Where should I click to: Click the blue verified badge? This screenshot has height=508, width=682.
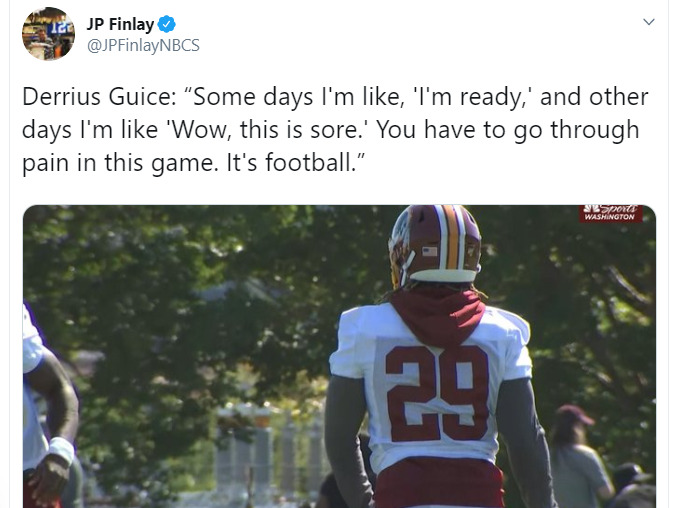point(167,24)
